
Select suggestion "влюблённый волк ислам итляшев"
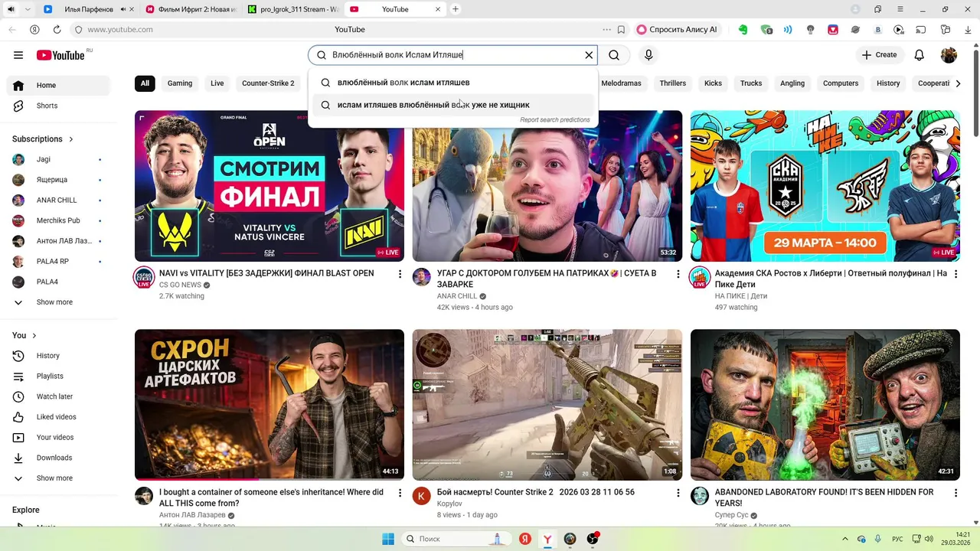453,83
